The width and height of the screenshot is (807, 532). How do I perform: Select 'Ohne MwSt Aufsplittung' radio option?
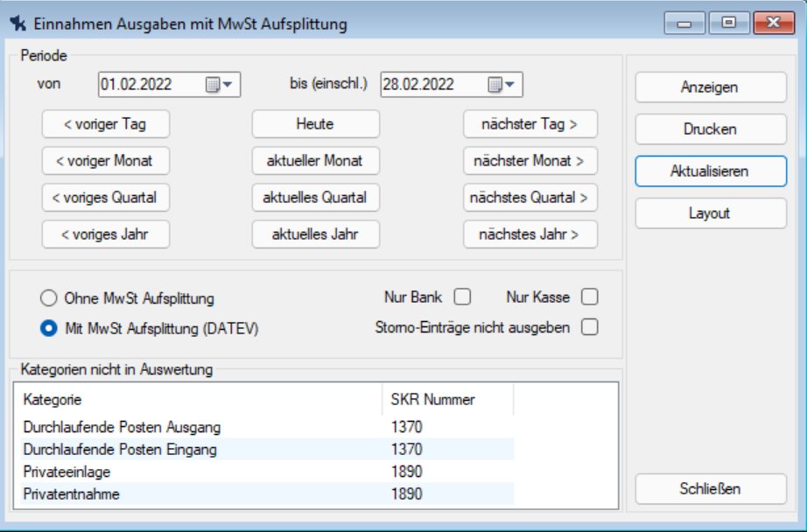pos(49,299)
